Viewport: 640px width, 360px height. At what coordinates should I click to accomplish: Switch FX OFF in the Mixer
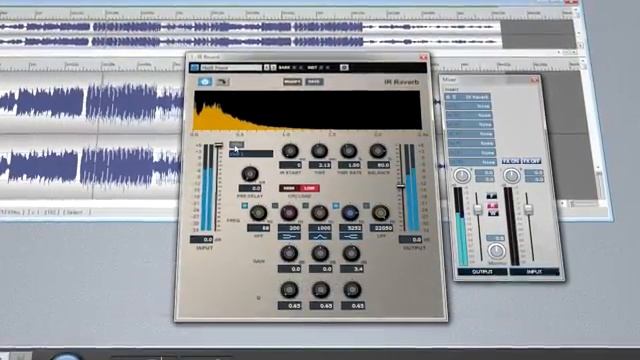(532, 162)
